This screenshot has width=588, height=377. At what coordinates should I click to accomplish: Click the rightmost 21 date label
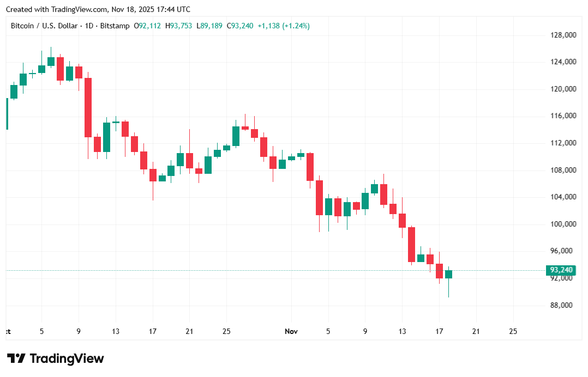475,331
